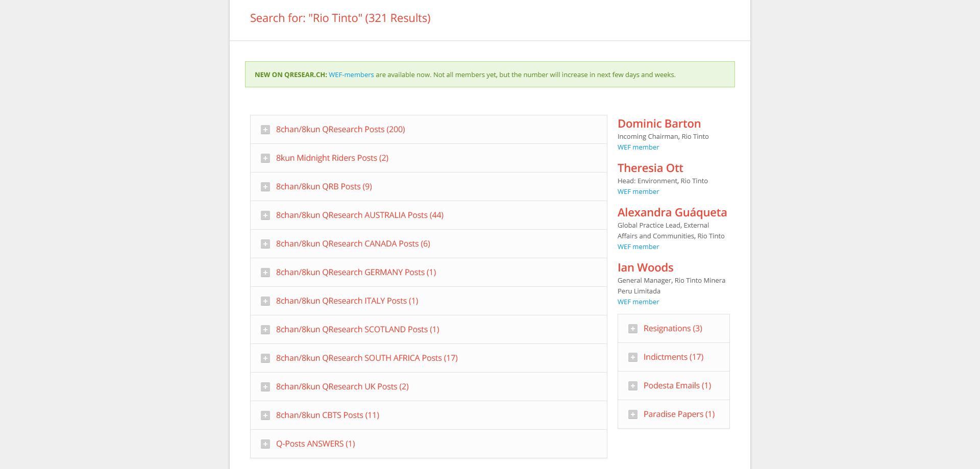
Task: Open QResearch GERMANY Posts (1) title
Action: [x=356, y=273]
